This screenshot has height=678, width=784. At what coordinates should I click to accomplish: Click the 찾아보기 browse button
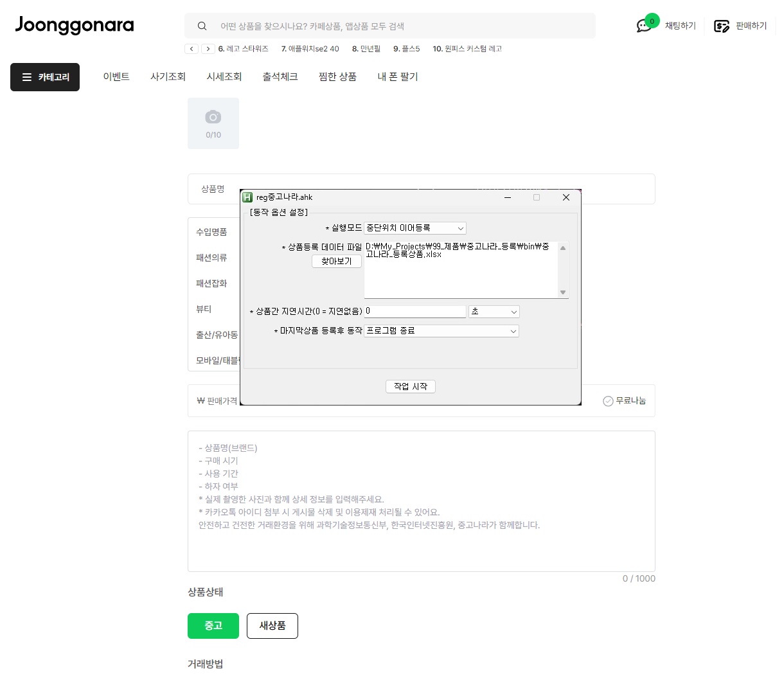[337, 262]
